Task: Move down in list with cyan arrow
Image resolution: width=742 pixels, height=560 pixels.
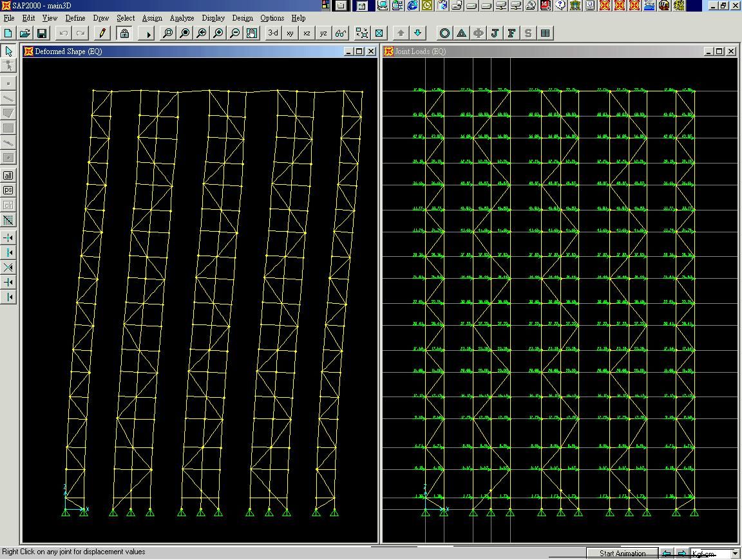Action: 417,33
